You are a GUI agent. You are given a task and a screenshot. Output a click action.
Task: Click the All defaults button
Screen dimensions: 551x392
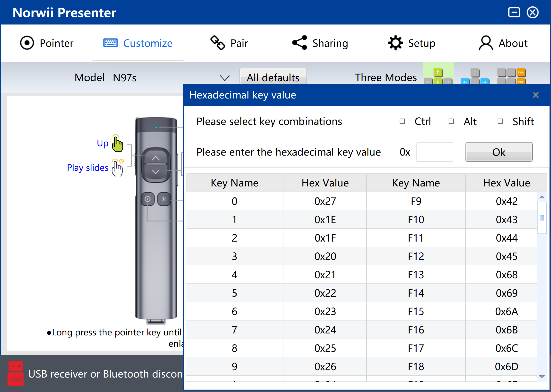pos(273,77)
